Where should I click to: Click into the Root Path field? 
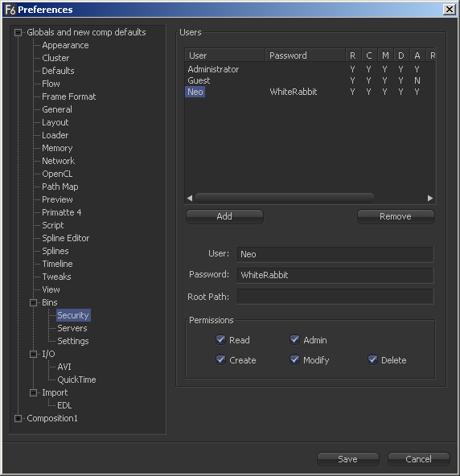[x=335, y=297]
